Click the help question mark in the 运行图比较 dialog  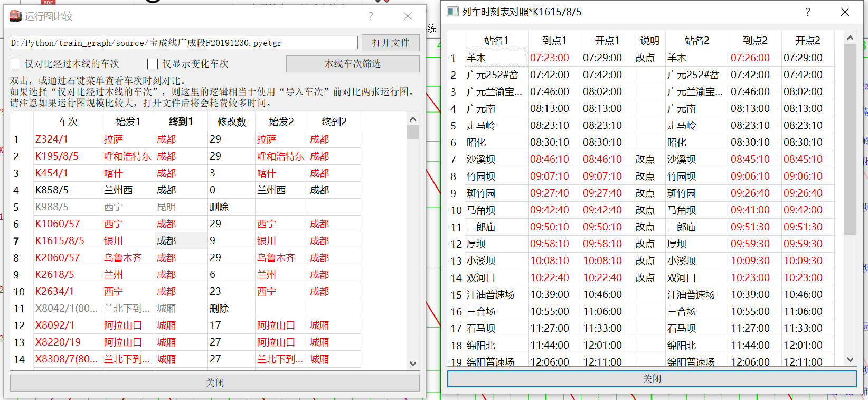[371, 16]
